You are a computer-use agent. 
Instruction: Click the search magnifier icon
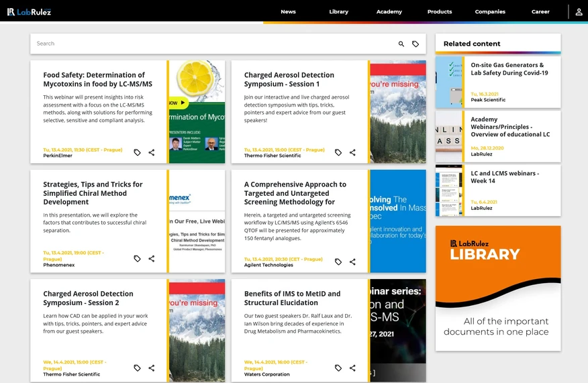[401, 44]
